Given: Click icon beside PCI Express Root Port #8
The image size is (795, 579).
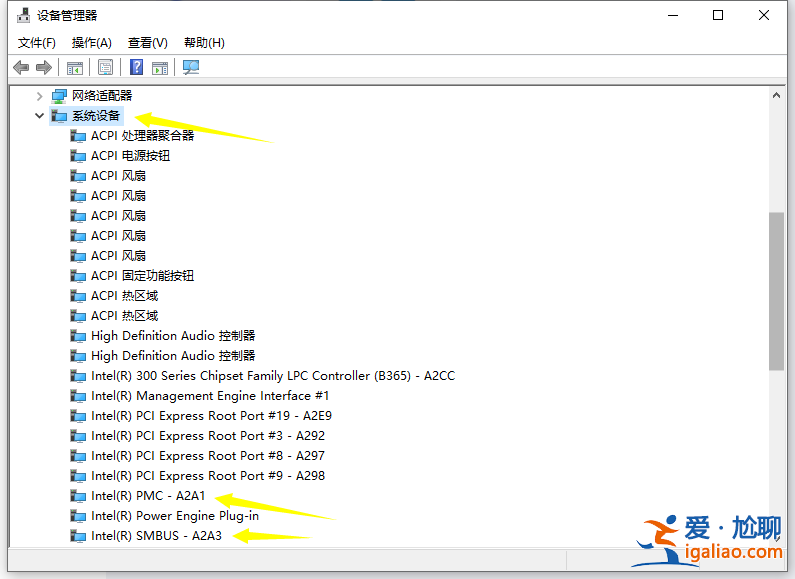Looking at the screenshot, I should [78, 456].
